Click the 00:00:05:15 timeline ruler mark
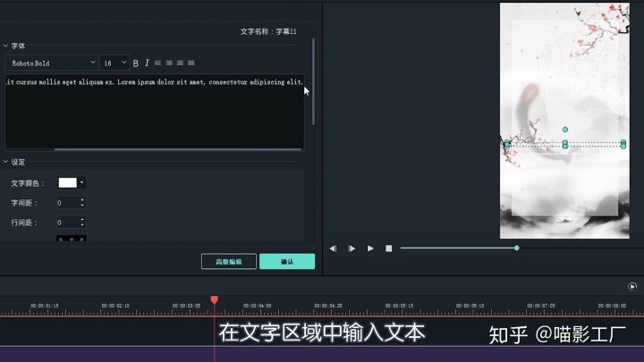The width and height of the screenshot is (644, 362). [x=399, y=306]
